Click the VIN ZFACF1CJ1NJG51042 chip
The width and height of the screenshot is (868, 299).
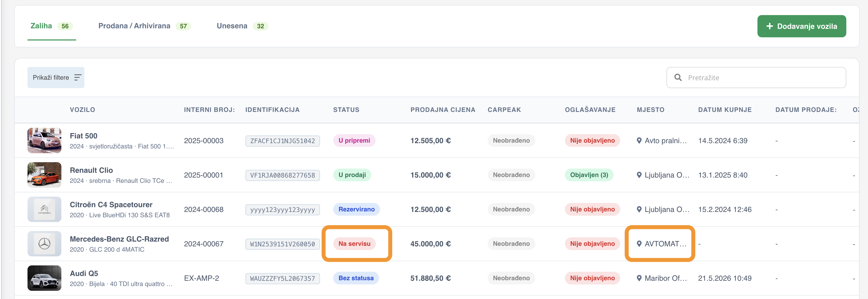tap(282, 141)
